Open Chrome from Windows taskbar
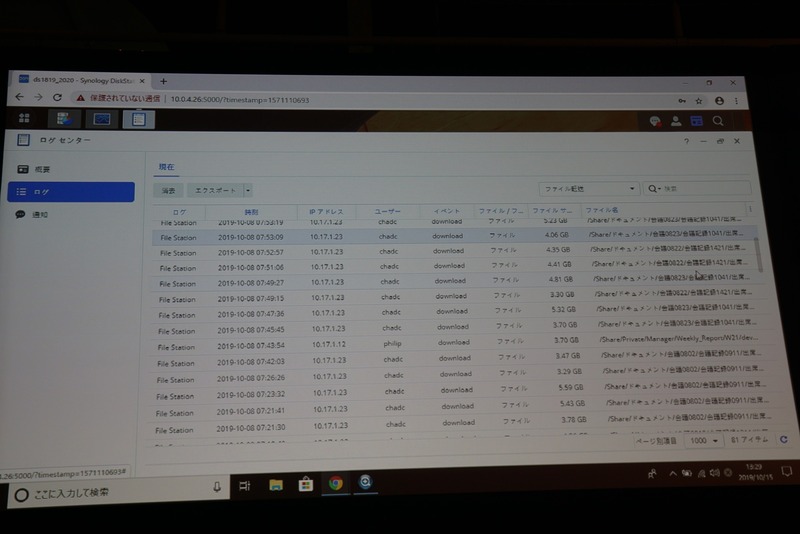 pyautogui.click(x=336, y=482)
